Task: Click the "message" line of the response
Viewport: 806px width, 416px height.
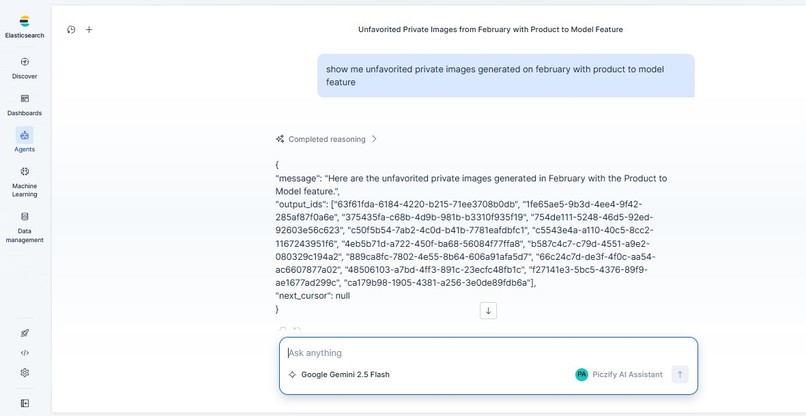Action: (x=471, y=185)
